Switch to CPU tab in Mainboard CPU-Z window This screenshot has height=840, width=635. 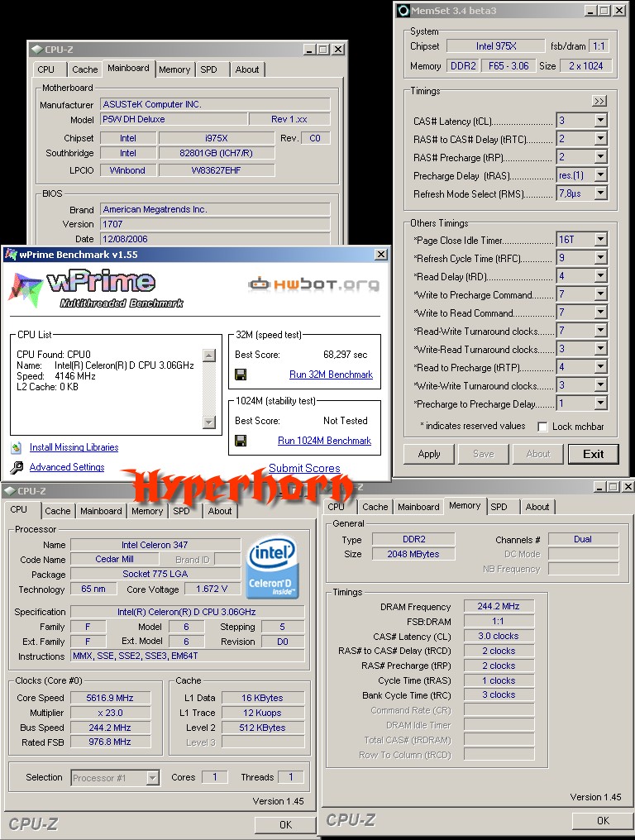[46, 69]
